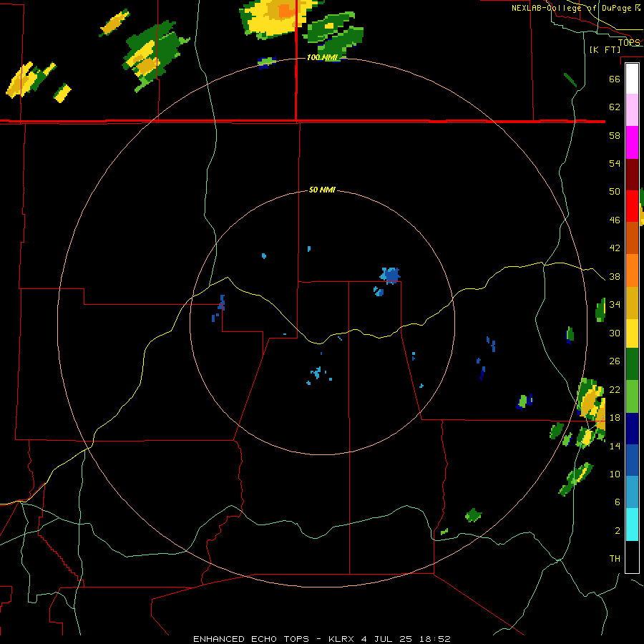This screenshot has height=644, width=644.
Task: Click the legend value "18"
Action: 615,418
